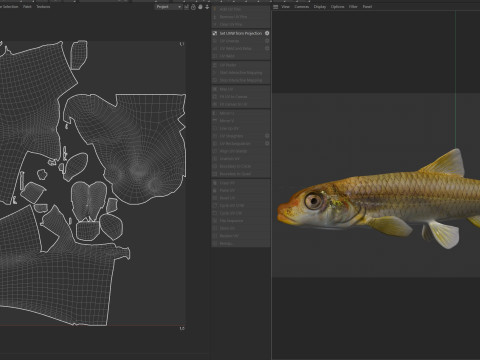Screen dimensions: 480x360
Task: Open the viewport View menu
Action: 286,7
